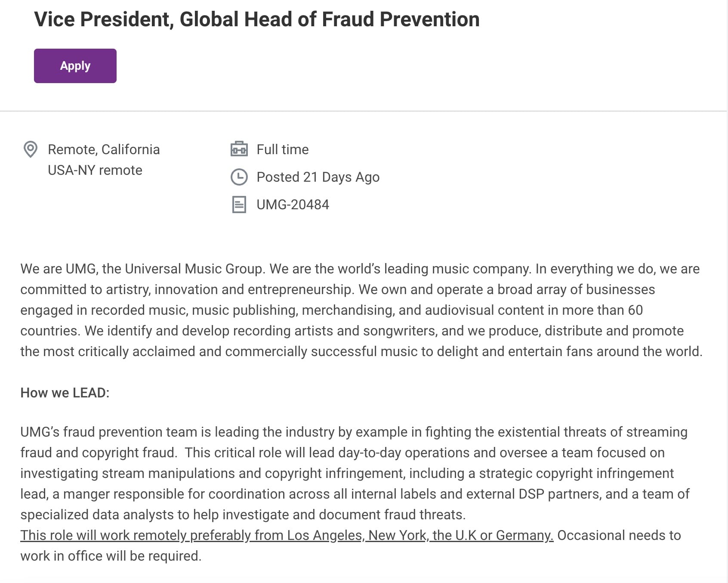Click the Posted 21 Days Ago text
The width and height of the screenshot is (728, 583).
(318, 177)
